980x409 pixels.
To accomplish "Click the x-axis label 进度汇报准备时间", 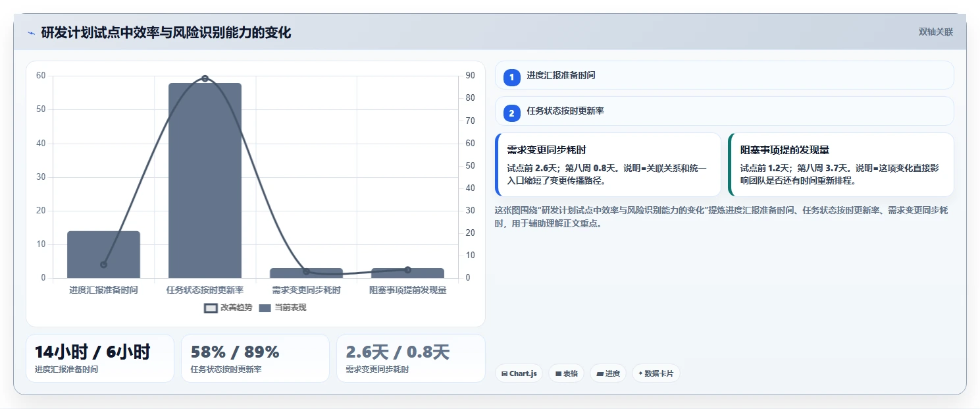I will click(103, 290).
